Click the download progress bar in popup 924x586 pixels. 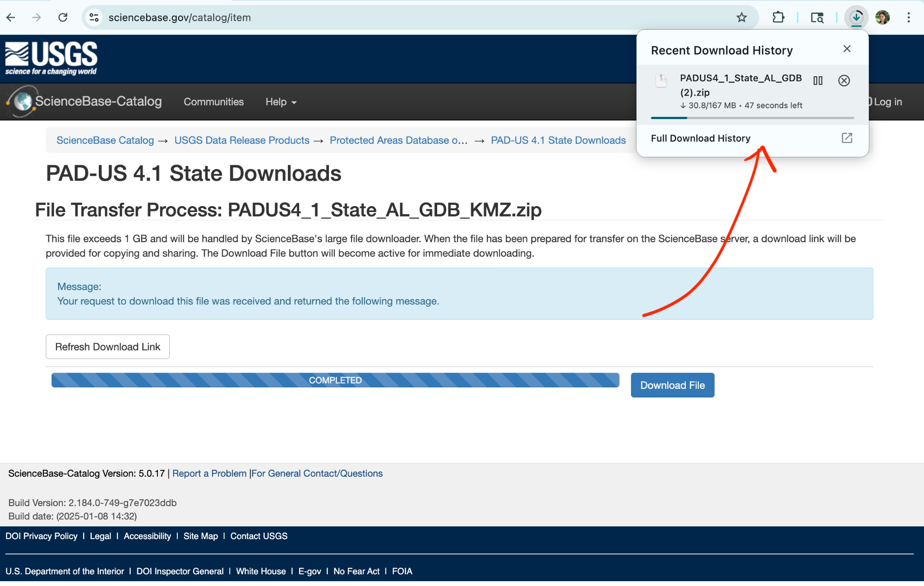[753, 118]
